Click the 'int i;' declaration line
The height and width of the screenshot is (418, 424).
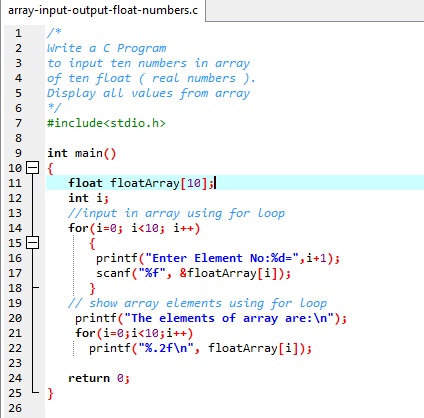pyautogui.click(x=88, y=198)
